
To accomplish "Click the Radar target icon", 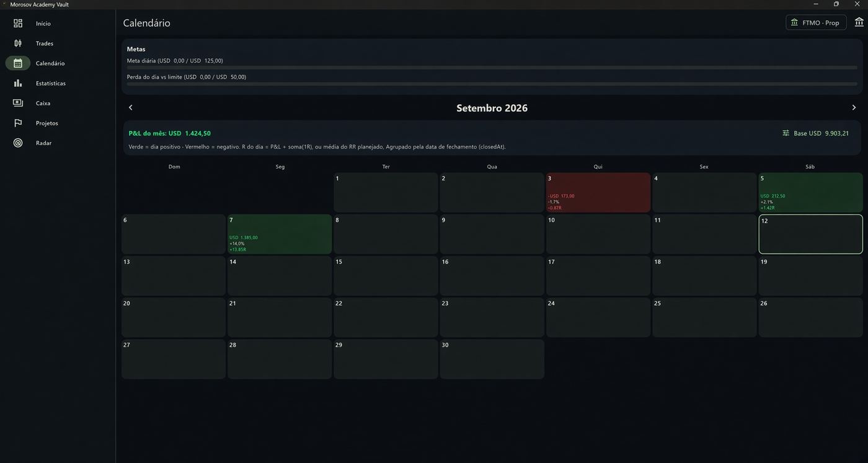I will pos(18,143).
